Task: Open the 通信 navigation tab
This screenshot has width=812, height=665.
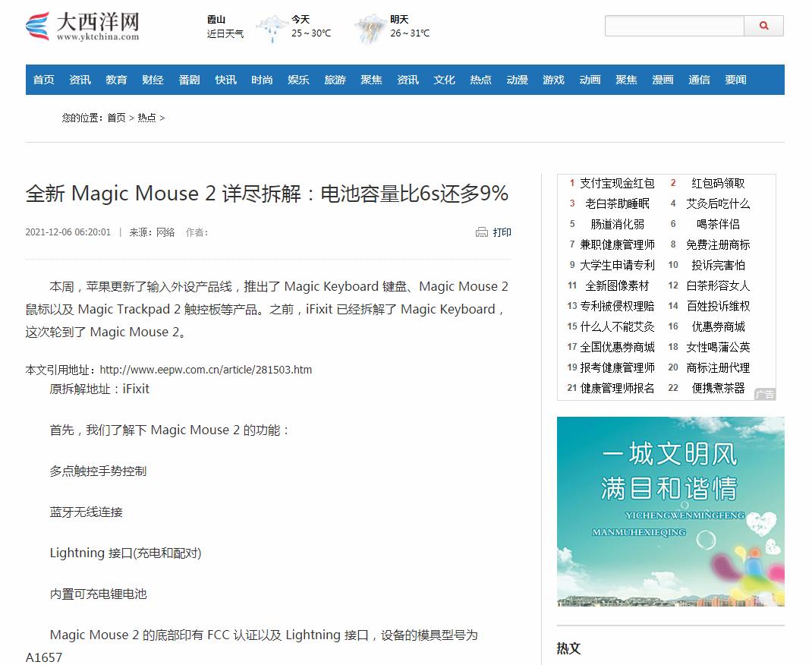Action: point(699,80)
